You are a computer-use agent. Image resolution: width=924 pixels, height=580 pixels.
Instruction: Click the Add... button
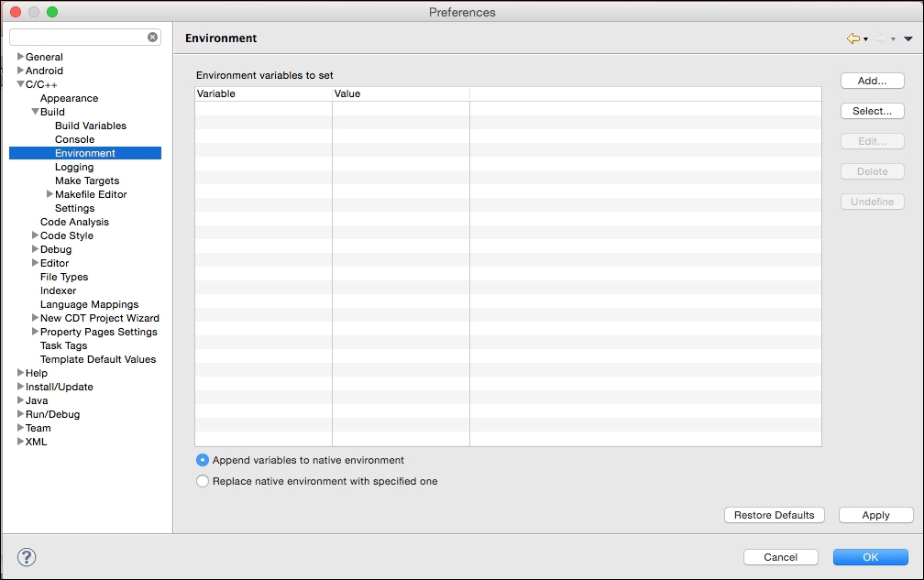tap(872, 81)
